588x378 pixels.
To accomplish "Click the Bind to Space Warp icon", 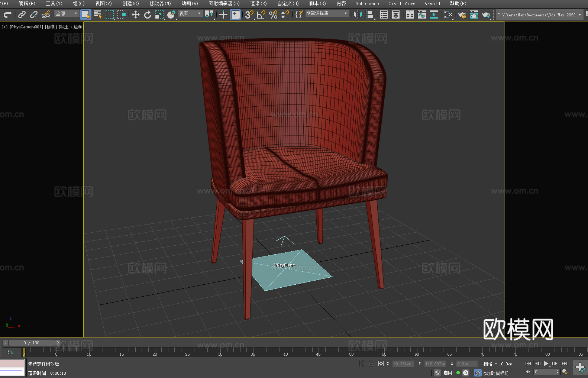I will [x=46, y=14].
